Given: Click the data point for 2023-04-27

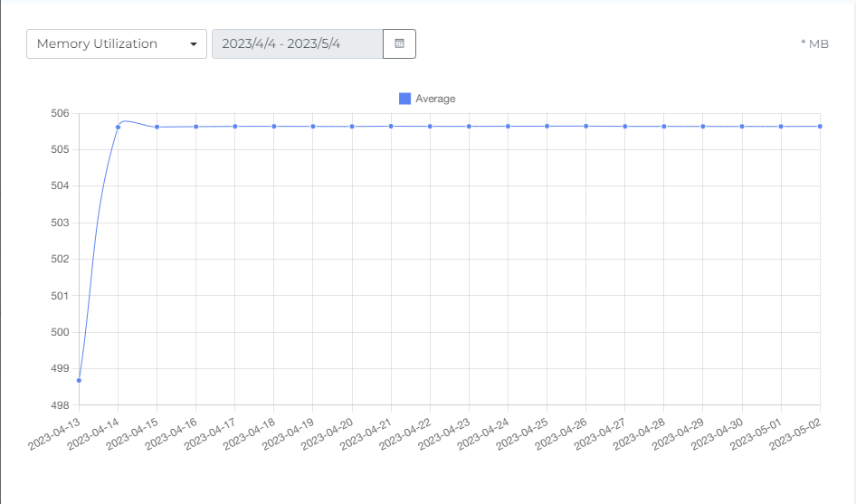Looking at the screenshot, I should tap(625, 126).
